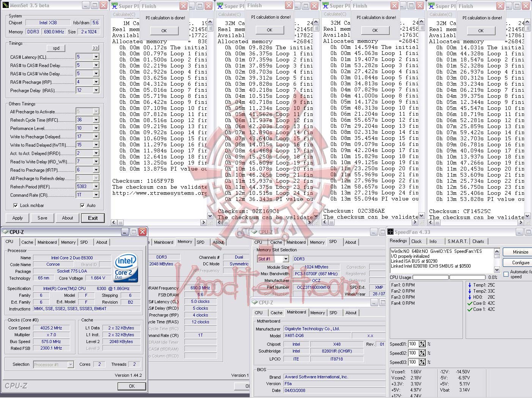Screen dimensions: 532x398
Task: Click the blue down arrow beside HD0 in SpeedFan
Action: click(470, 297)
